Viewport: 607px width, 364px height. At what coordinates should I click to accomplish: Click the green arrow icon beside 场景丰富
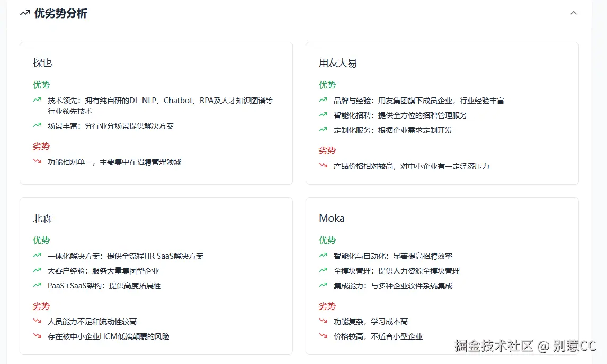pos(37,125)
